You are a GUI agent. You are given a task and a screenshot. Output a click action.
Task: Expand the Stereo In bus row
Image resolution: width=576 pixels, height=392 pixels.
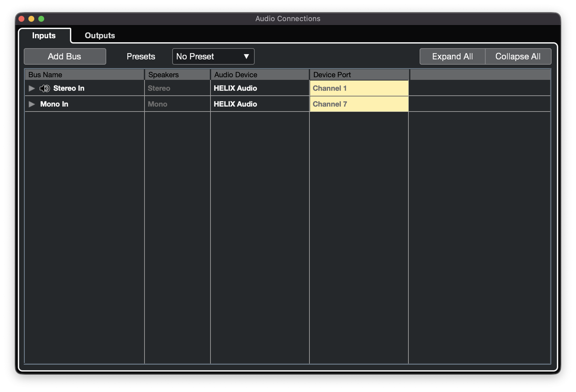(x=32, y=88)
